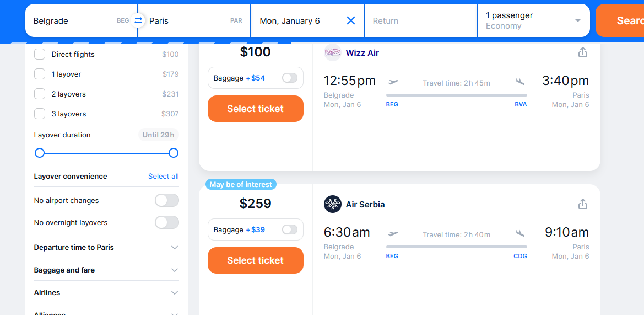Click the right layover duration slider handle

click(x=174, y=153)
